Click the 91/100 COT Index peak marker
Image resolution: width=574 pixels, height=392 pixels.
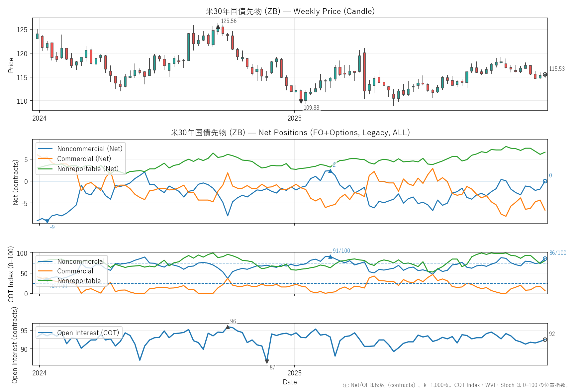330,256
